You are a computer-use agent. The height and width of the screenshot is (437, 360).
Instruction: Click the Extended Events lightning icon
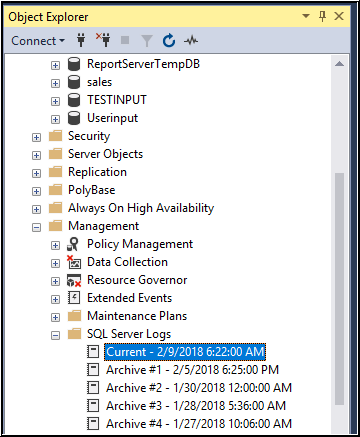74,297
